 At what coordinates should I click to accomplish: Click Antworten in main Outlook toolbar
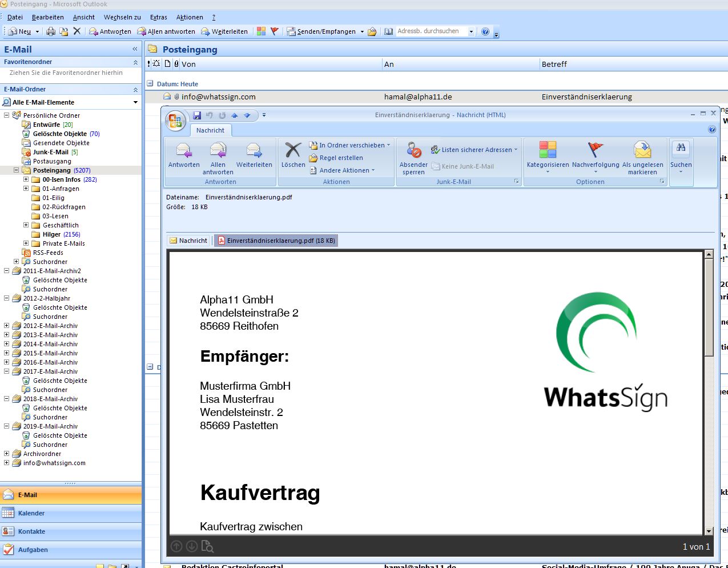(110, 31)
